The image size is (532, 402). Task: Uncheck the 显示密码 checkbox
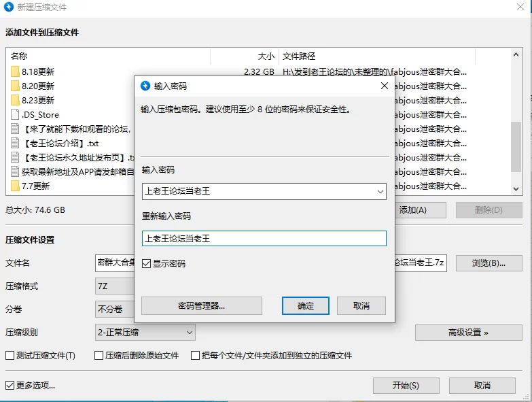(146, 263)
